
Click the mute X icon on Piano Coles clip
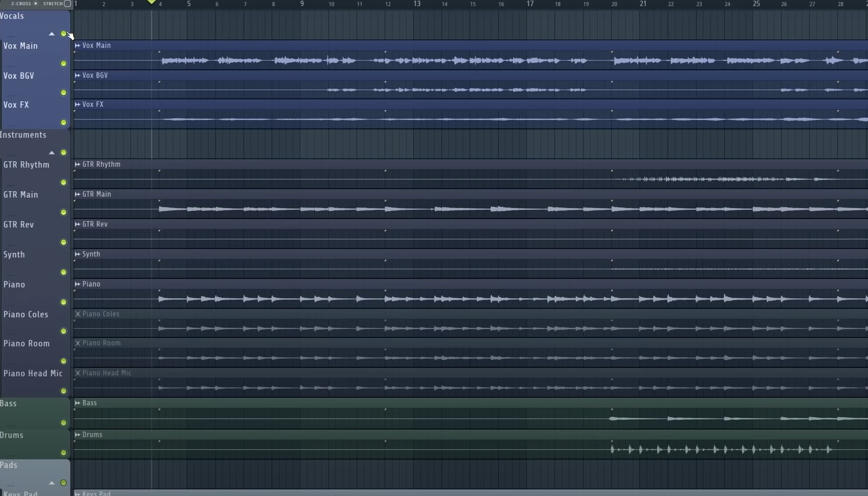[77, 314]
